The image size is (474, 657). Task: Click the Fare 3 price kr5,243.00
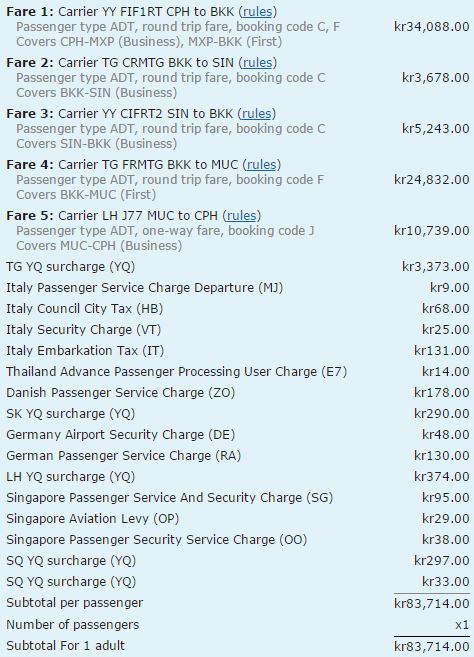click(435, 129)
